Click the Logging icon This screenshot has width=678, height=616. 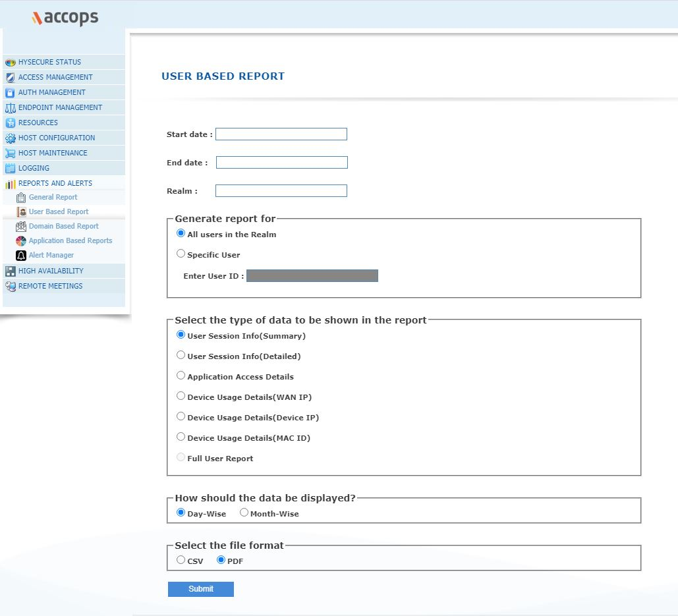[x=11, y=168]
